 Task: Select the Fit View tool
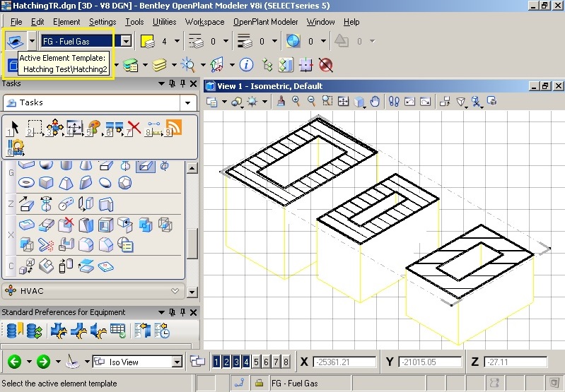(344, 102)
